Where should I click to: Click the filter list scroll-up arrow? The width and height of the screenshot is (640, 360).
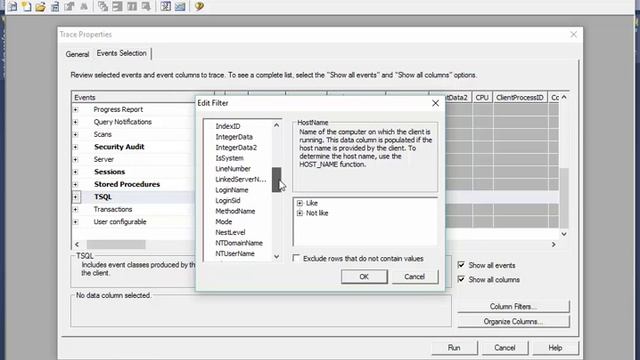[277, 125]
